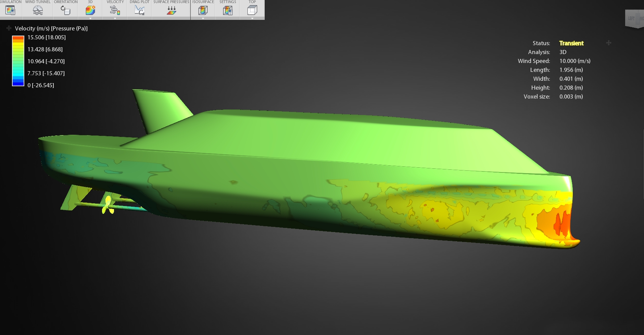644x335 pixels.
Task: Select the Orientation rotate-cube icon
Action: click(x=65, y=11)
